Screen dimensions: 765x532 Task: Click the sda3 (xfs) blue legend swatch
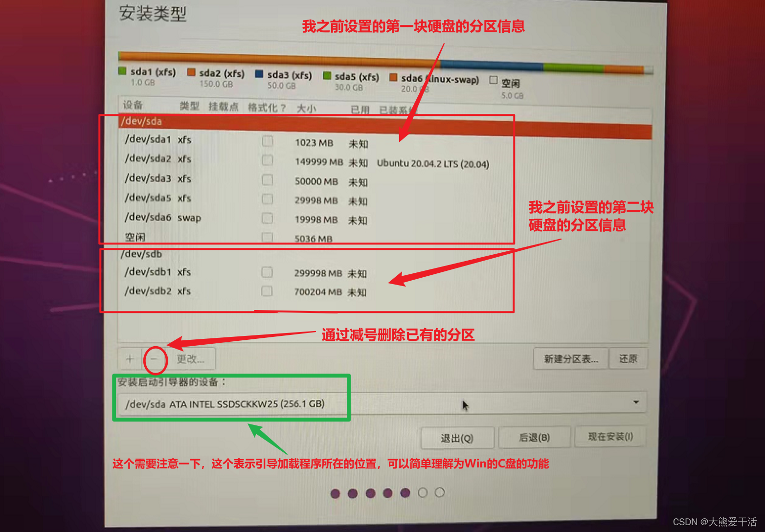[x=259, y=74]
